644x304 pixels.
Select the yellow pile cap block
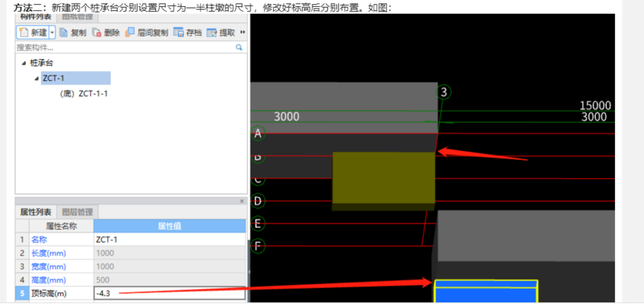pos(383,181)
